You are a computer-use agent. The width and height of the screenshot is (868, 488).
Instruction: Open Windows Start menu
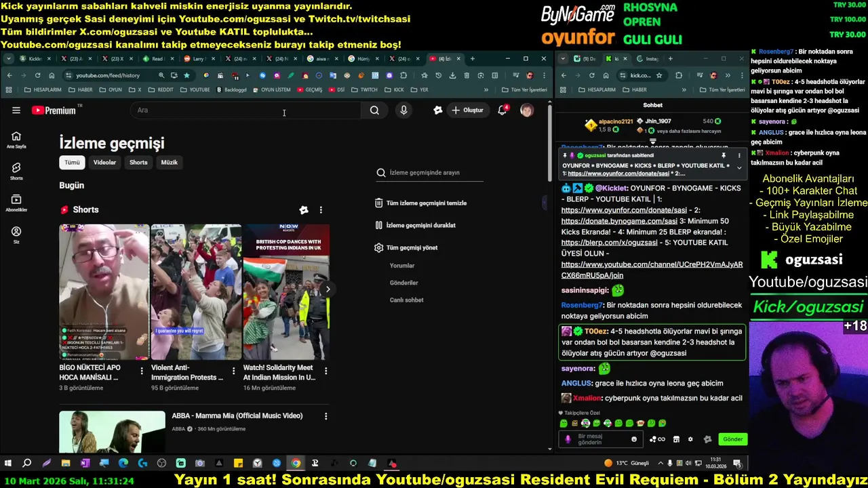[x=8, y=464]
